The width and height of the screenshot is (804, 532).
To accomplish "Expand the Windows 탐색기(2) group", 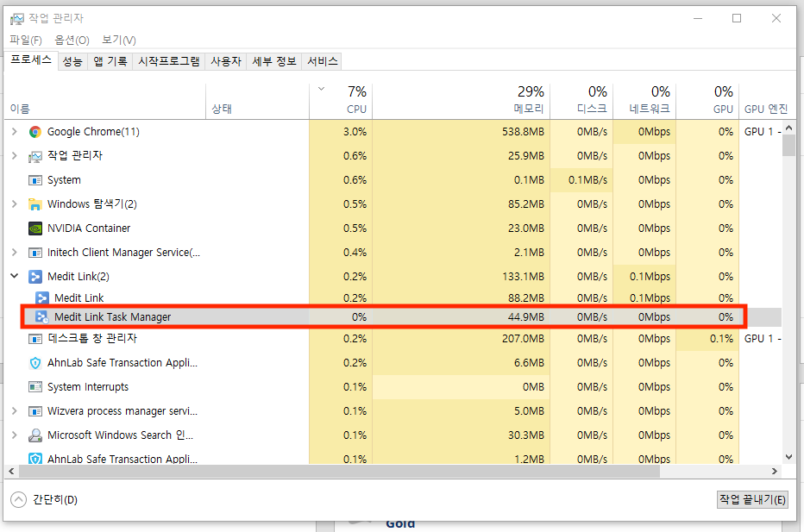I will click(15, 204).
